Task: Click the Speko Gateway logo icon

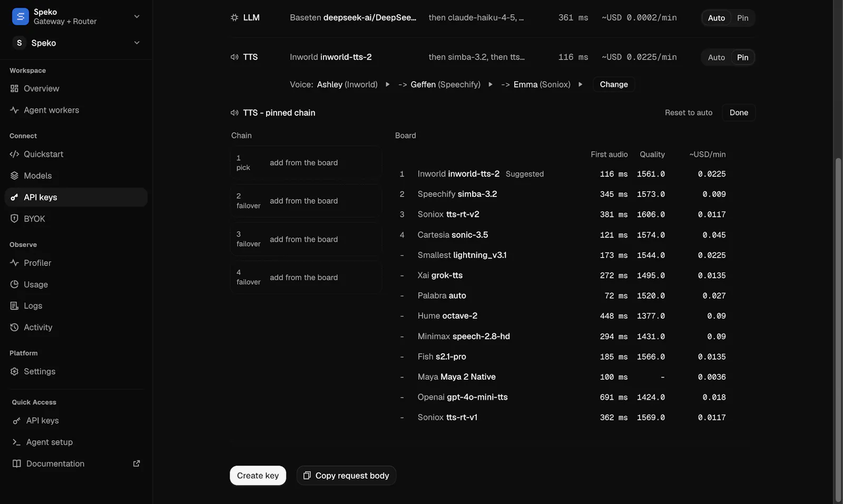Action: click(20, 16)
